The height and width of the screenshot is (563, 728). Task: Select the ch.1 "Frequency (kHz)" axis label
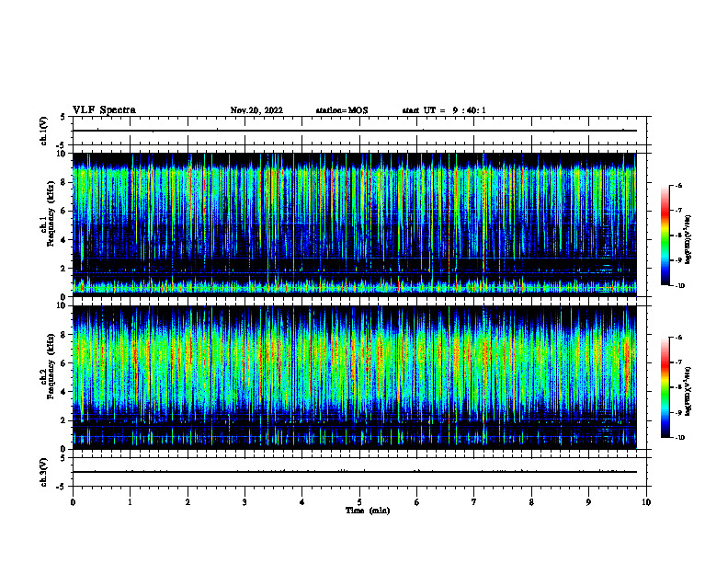tap(51, 214)
